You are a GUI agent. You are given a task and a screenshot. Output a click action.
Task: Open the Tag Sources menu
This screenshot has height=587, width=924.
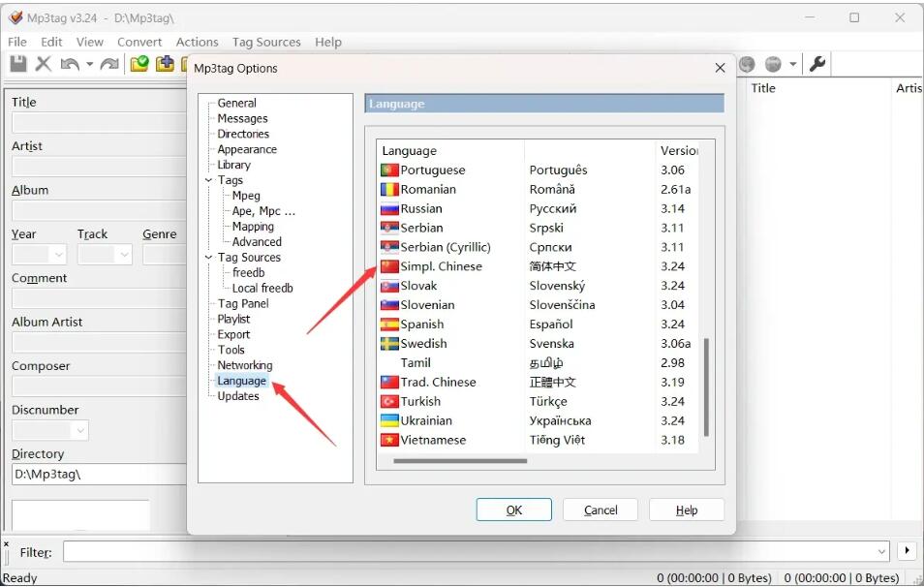point(266,42)
